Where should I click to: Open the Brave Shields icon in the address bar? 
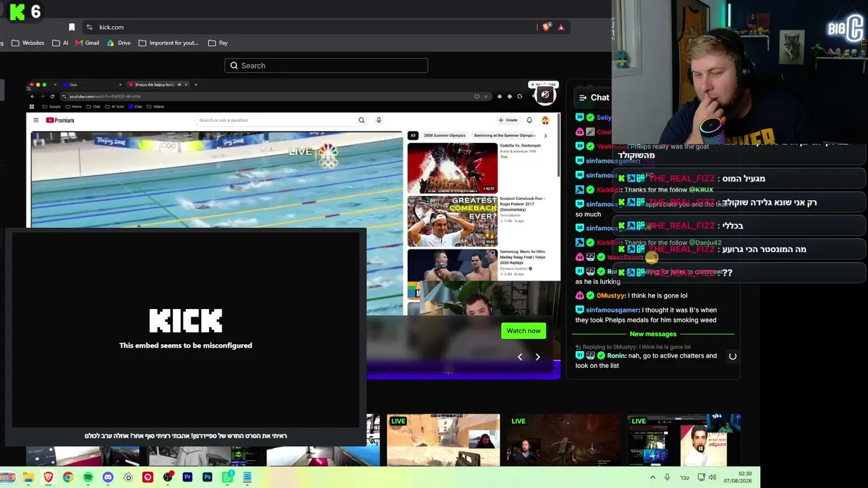click(547, 27)
